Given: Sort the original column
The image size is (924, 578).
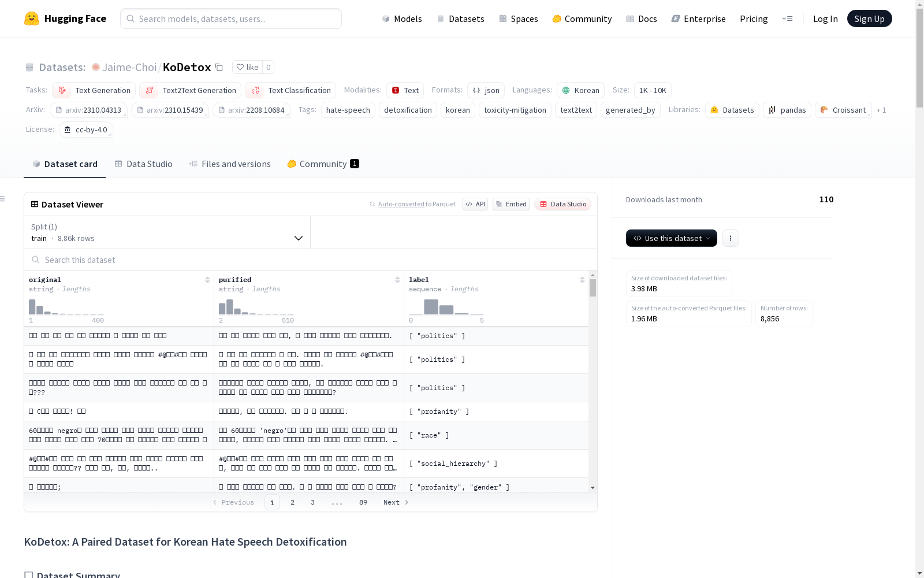Looking at the screenshot, I should [207, 280].
